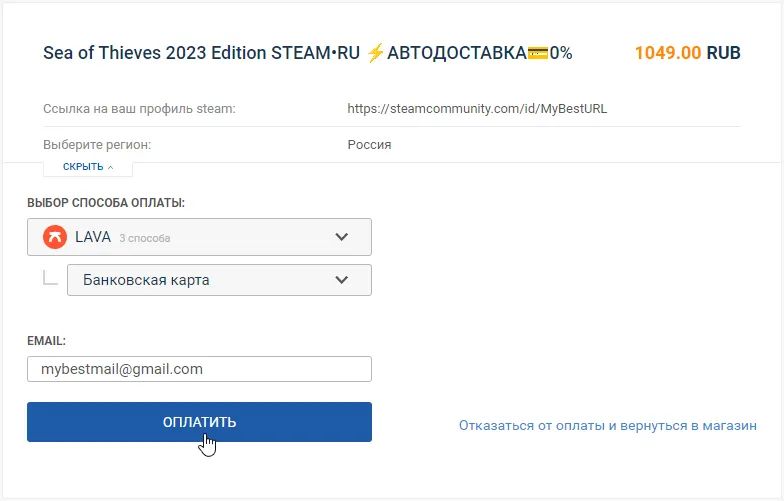Click Отказаться от оплаты и вернуться в магазин
The width and height of the screenshot is (784, 501).
pyautogui.click(x=608, y=426)
